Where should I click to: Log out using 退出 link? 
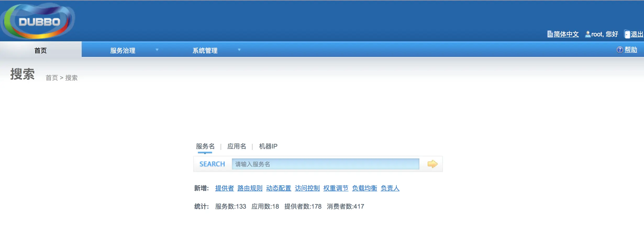pyautogui.click(x=637, y=34)
